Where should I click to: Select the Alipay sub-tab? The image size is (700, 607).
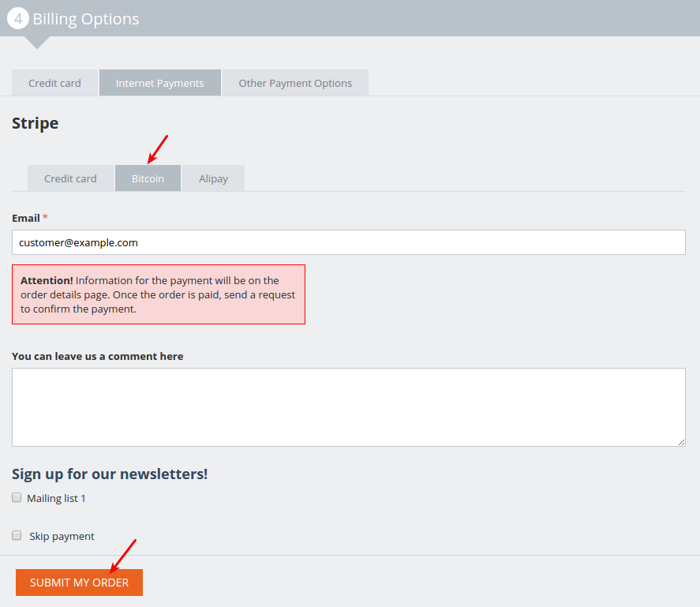(213, 178)
